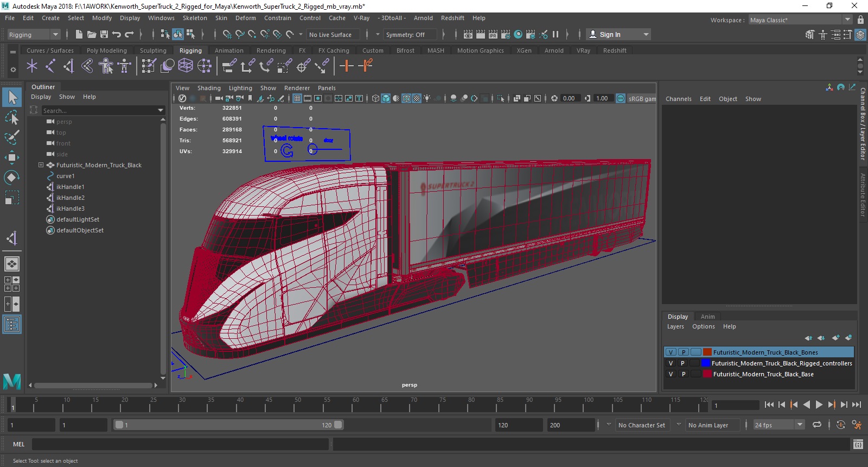This screenshot has height=467, width=868.
Task: Toggle playback P of Bones layer
Action: coord(684,352)
